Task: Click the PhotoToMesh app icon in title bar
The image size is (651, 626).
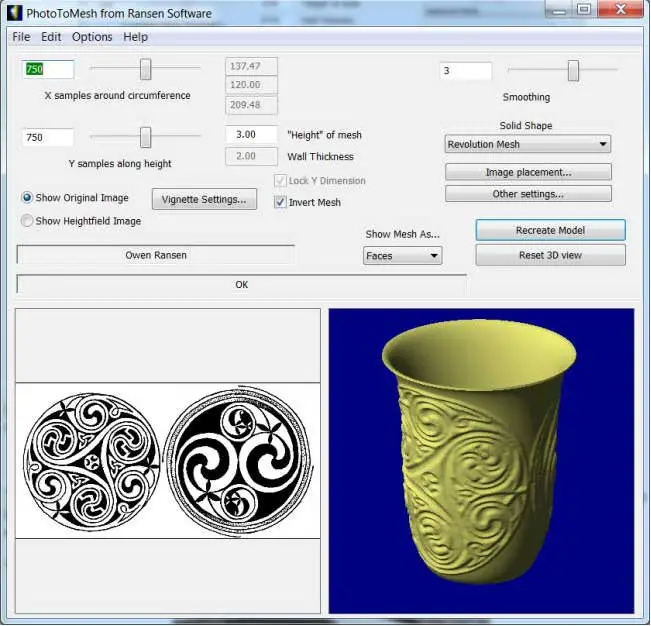Action: (x=14, y=13)
